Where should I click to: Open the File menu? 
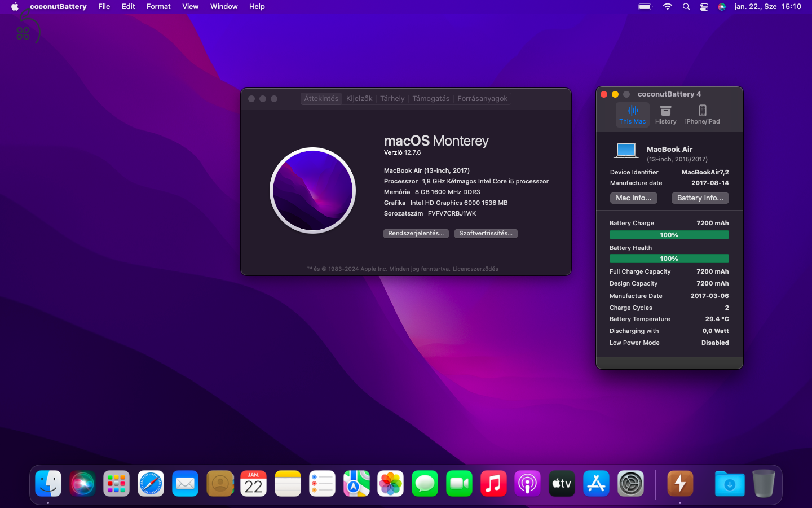(104, 7)
